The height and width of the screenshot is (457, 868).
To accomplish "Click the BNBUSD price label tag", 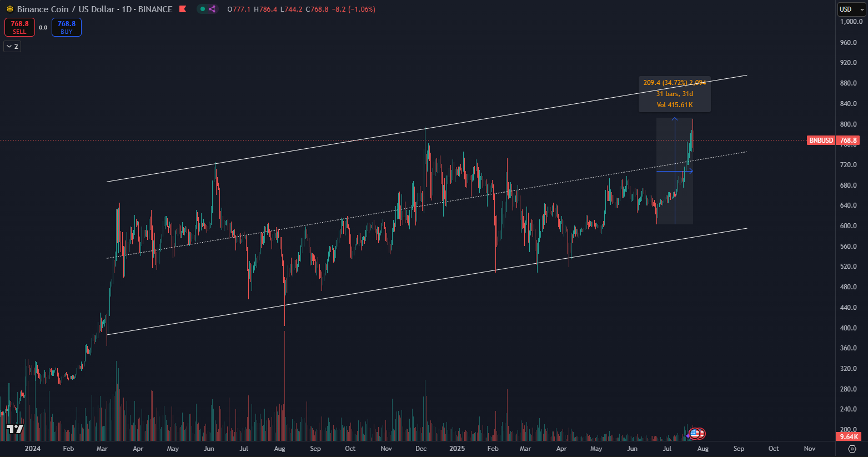I will pos(821,140).
